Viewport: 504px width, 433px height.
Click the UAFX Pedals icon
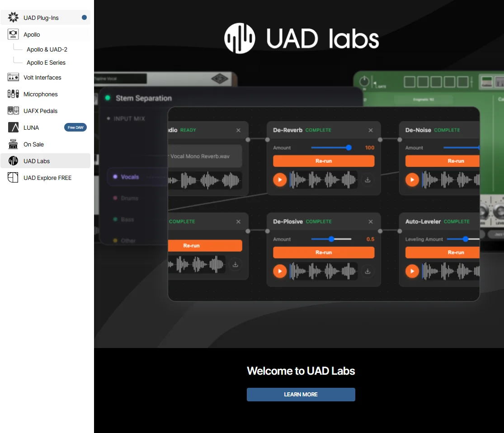coord(13,111)
